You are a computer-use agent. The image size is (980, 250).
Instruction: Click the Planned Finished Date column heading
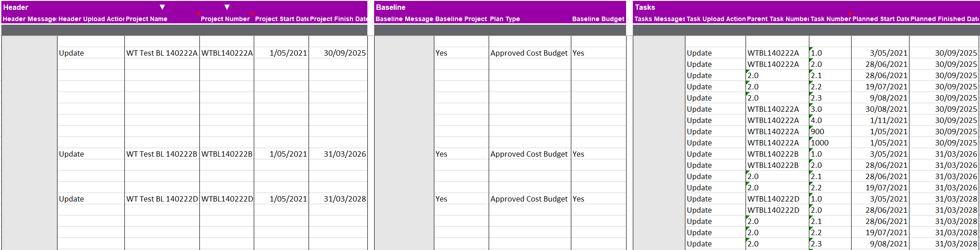[944, 19]
